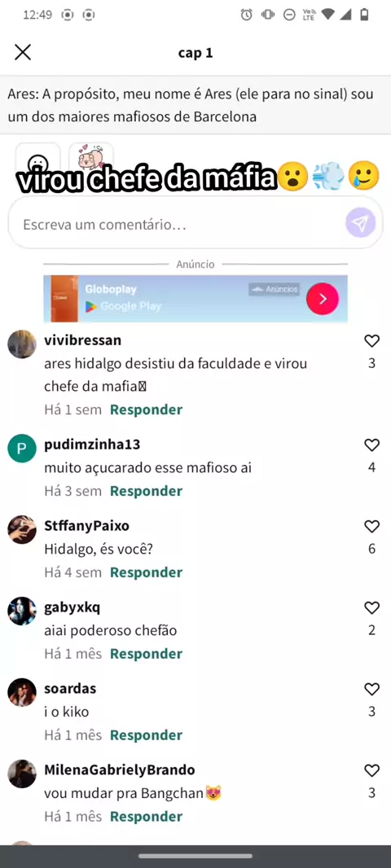Close the cap 1 comments panel
The image size is (391, 868).
(x=23, y=53)
